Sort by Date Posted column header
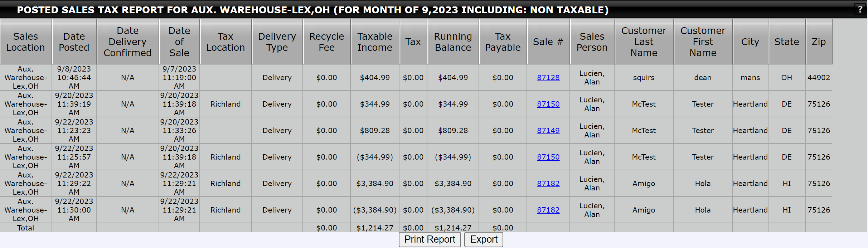 click(74, 42)
